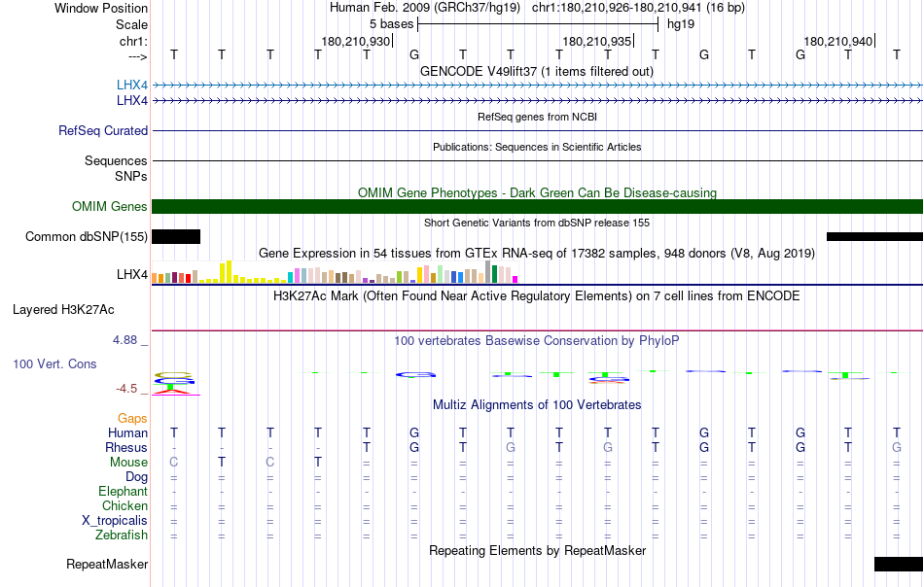The image size is (924, 587).
Task: Open the 100 Vert. Cons track label
Action: click(54, 363)
